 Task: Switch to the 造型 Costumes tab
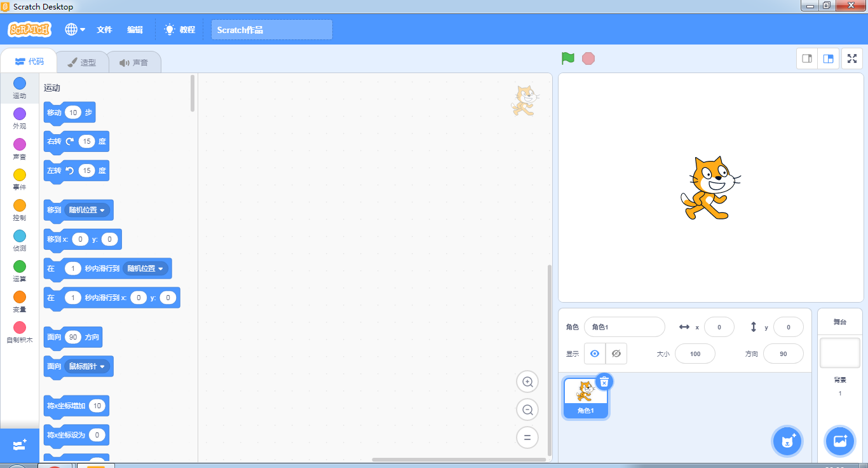(x=83, y=61)
